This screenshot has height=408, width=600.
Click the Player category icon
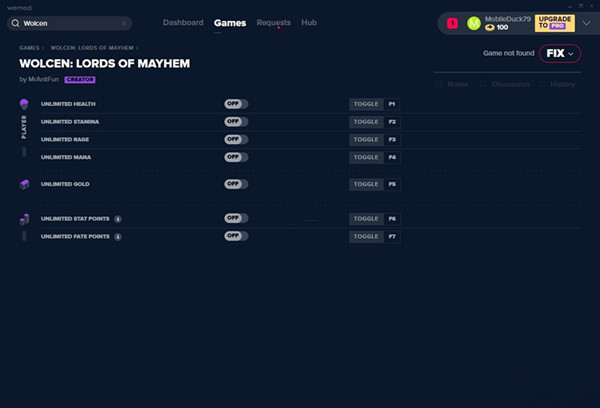[x=24, y=104]
